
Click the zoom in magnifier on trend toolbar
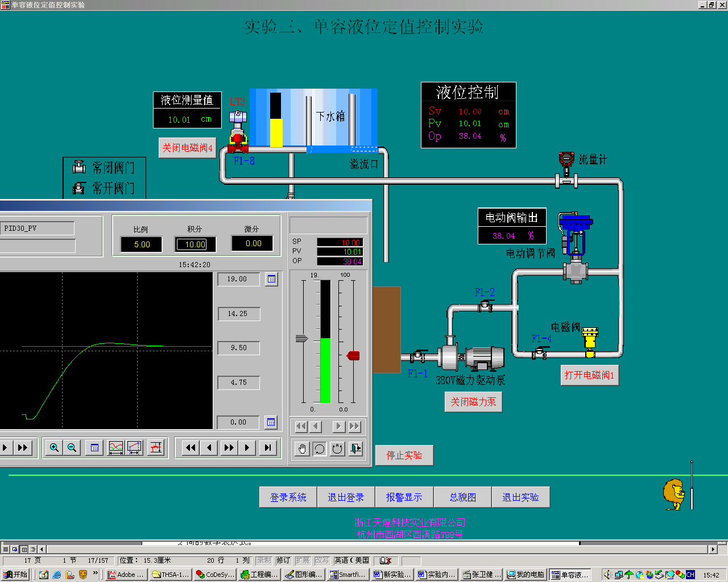click(x=54, y=448)
